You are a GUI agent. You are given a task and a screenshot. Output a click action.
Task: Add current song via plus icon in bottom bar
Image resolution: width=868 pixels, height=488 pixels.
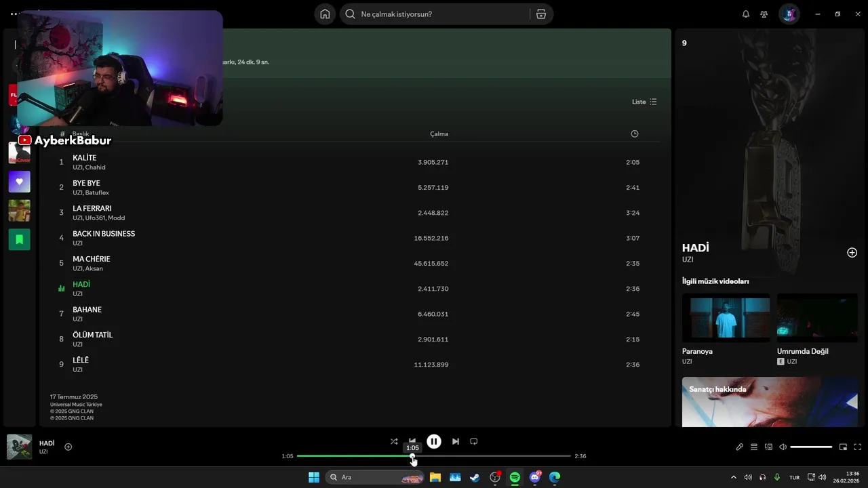click(68, 447)
